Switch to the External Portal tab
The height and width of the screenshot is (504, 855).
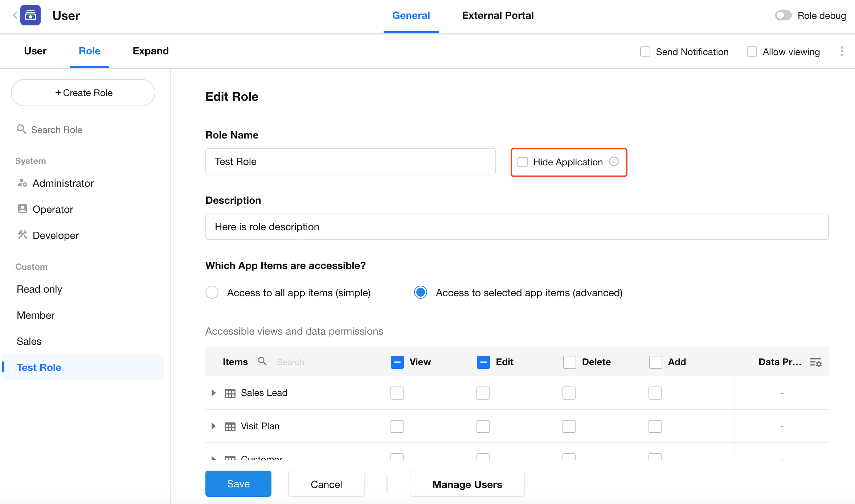click(x=498, y=16)
